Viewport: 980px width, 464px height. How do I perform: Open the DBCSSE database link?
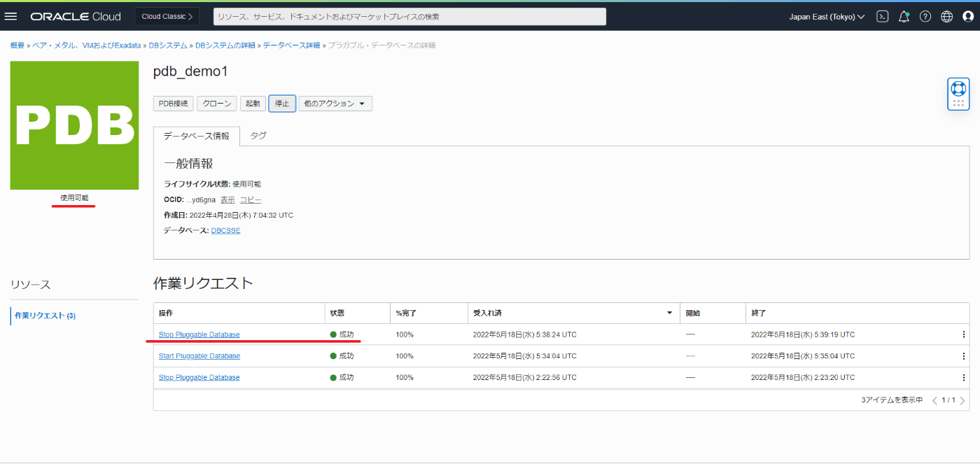[x=225, y=231]
